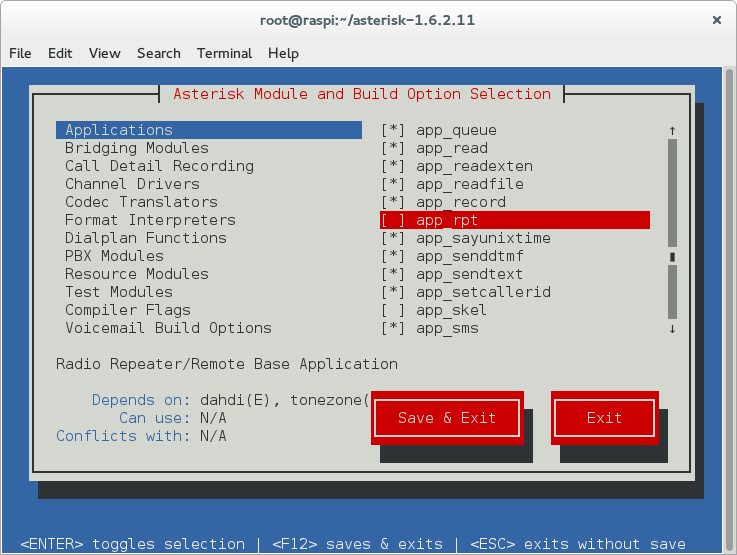The height and width of the screenshot is (555, 737).
Task: Toggle the app_record checkbox
Action: [x=393, y=202]
